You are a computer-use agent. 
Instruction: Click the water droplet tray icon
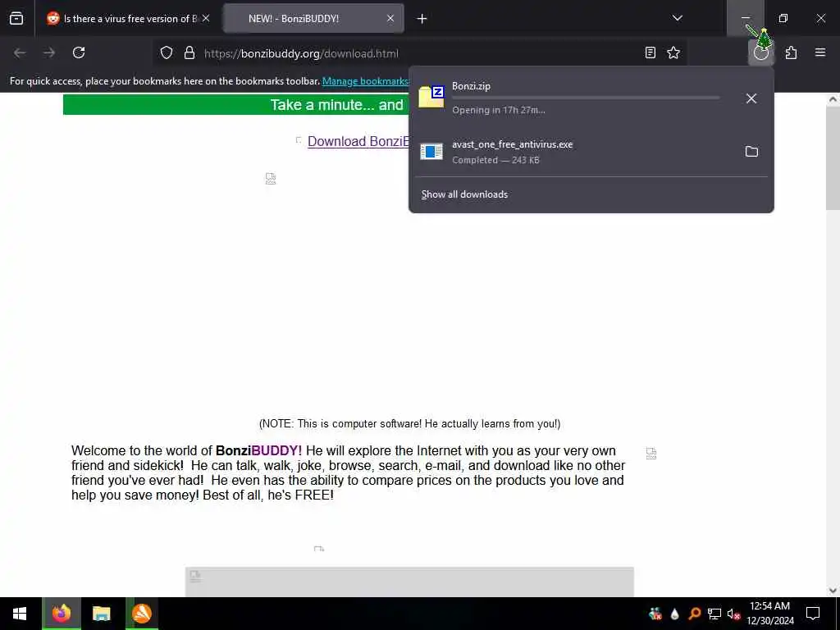[674, 614]
